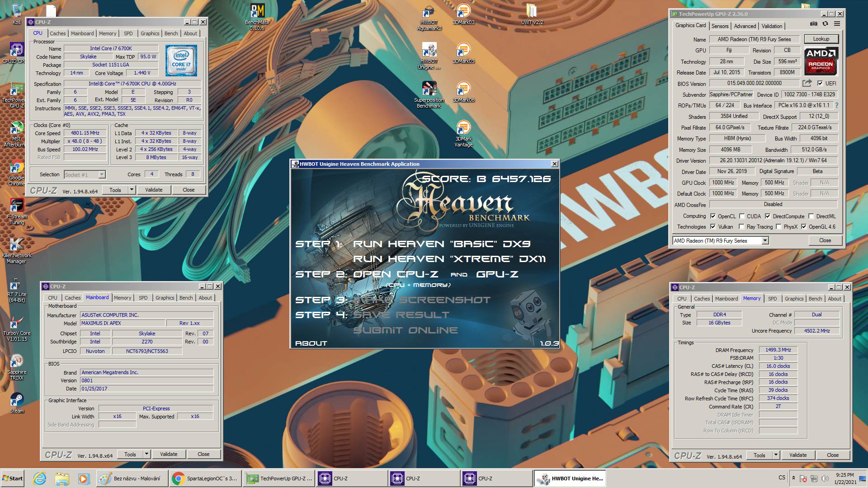This screenshot has width=868, height=488.
Task: Launch Steam desktop shortcut
Action: pyautogui.click(x=17, y=403)
